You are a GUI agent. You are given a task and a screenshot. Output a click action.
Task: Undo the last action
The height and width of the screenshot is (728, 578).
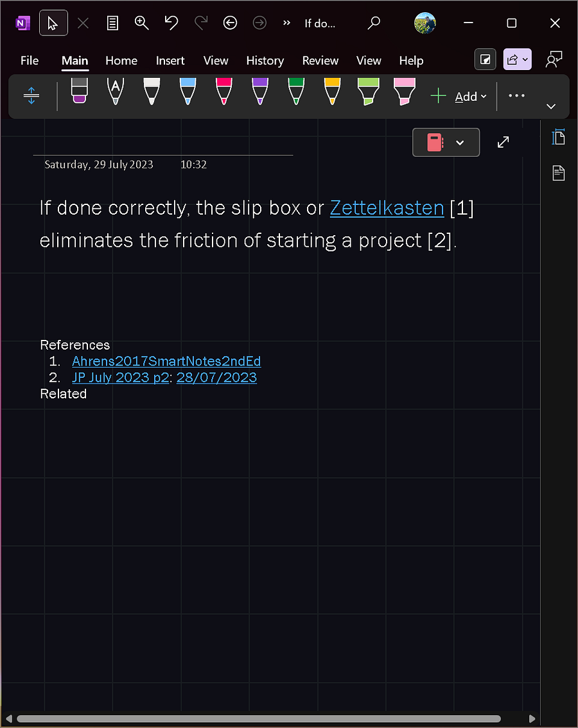coord(171,22)
